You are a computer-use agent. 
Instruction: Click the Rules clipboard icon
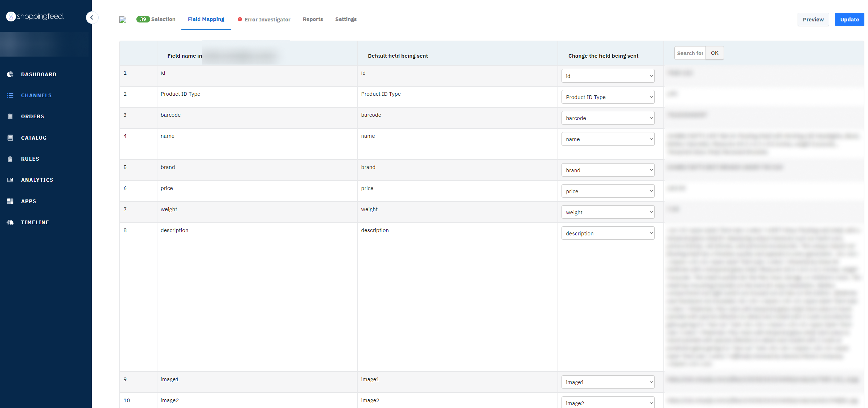10,159
